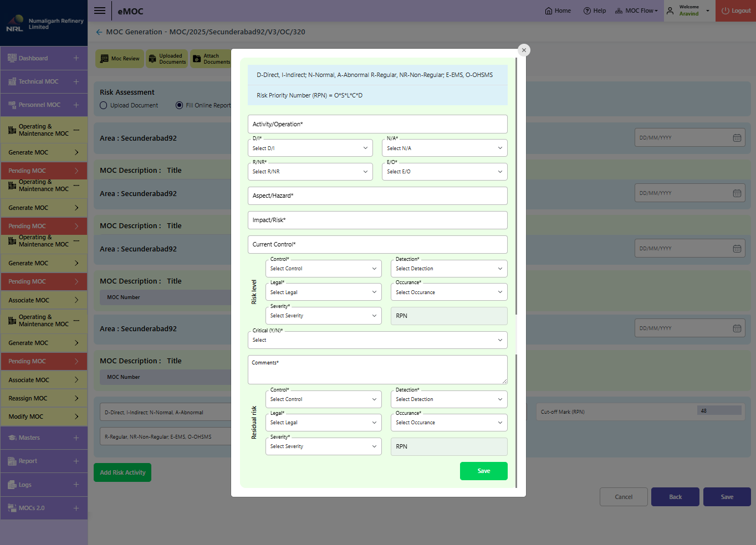Open the Moc Review tab
The height and width of the screenshot is (545, 756).
point(120,59)
